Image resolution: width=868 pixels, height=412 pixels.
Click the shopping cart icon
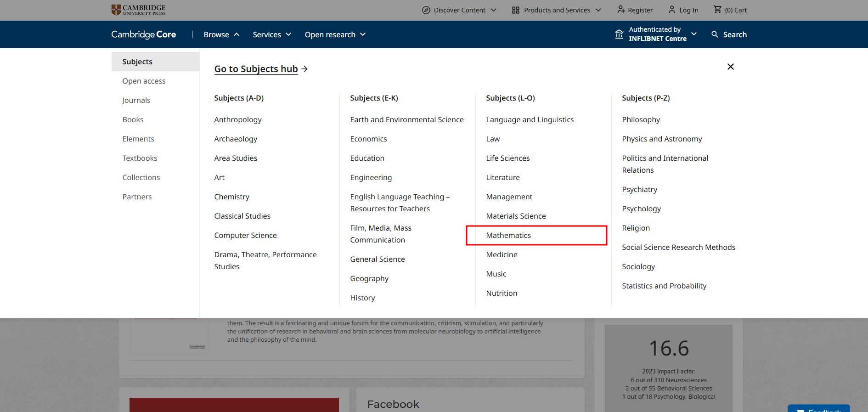coord(717,10)
